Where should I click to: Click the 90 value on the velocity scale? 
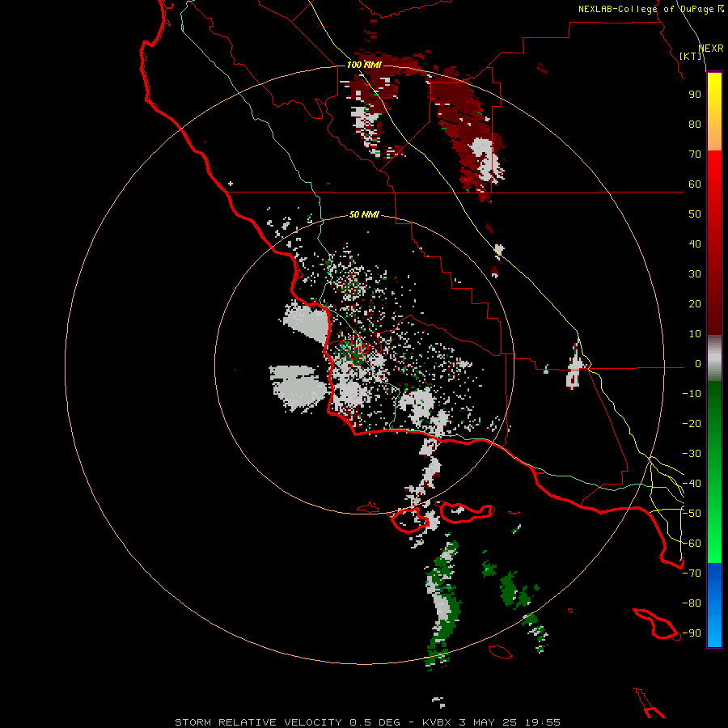click(695, 95)
